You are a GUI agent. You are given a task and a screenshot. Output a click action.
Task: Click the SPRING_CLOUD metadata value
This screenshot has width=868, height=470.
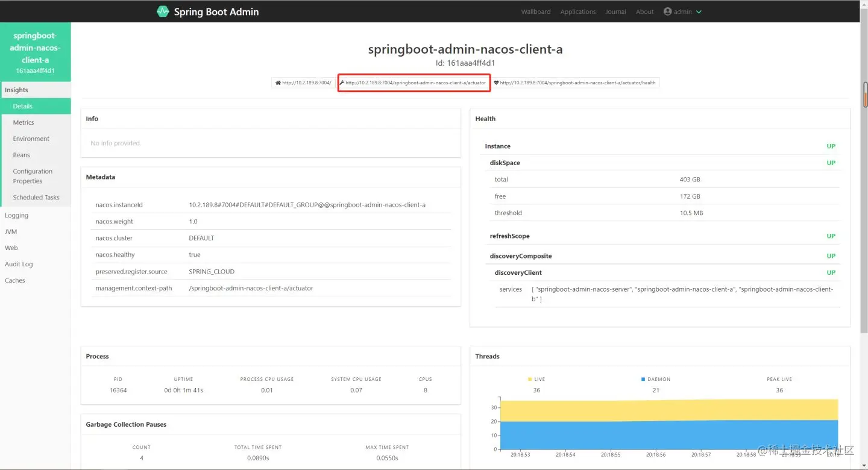[212, 272]
